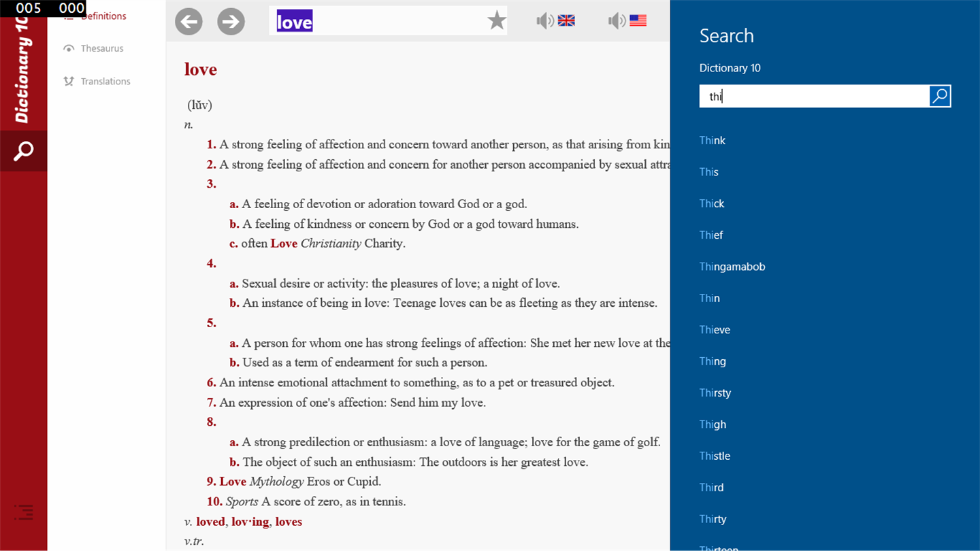Viewport: 980px width, 551px height.
Task: Click the search box containing thi
Action: click(x=815, y=96)
